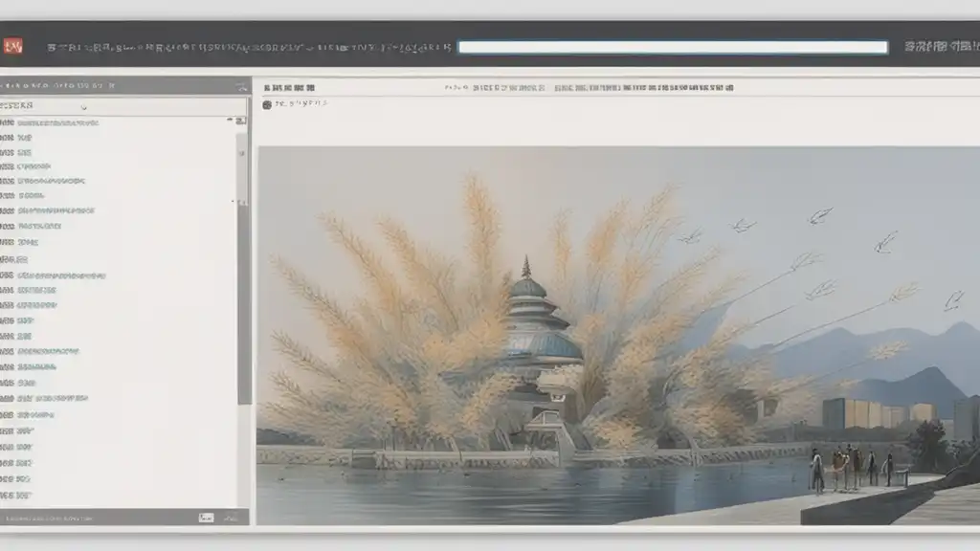Focus the long white search field
Image resolution: width=980 pixels, height=551 pixels.
tap(673, 47)
